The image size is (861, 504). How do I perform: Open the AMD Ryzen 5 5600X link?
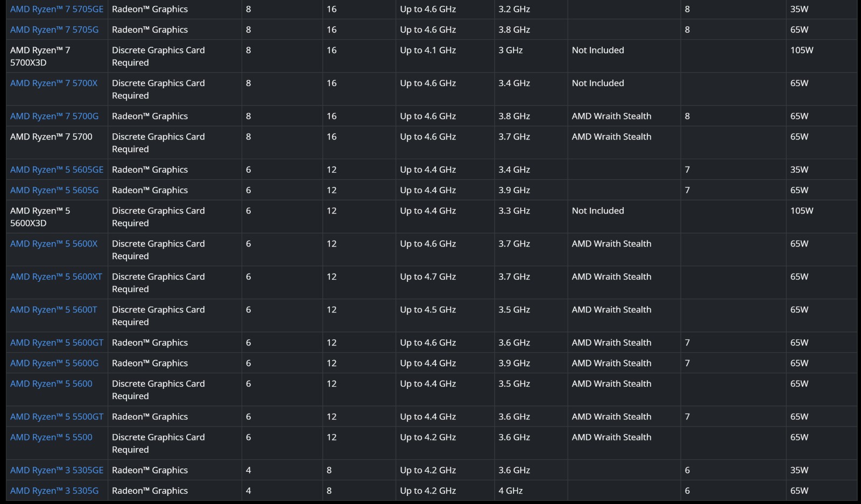54,244
